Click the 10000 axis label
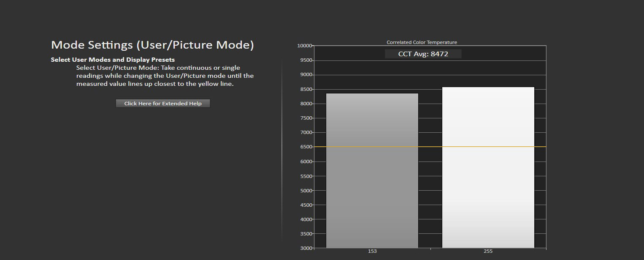644x260 pixels. 305,46
